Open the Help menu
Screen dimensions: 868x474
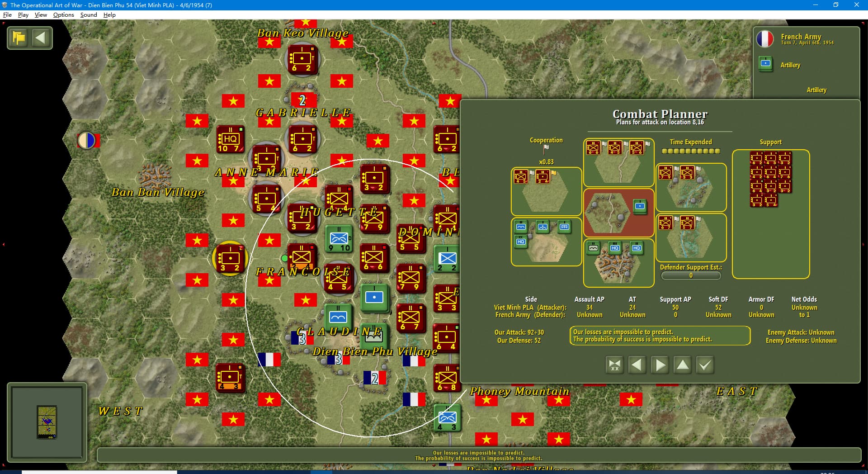(x=109, y=14)
